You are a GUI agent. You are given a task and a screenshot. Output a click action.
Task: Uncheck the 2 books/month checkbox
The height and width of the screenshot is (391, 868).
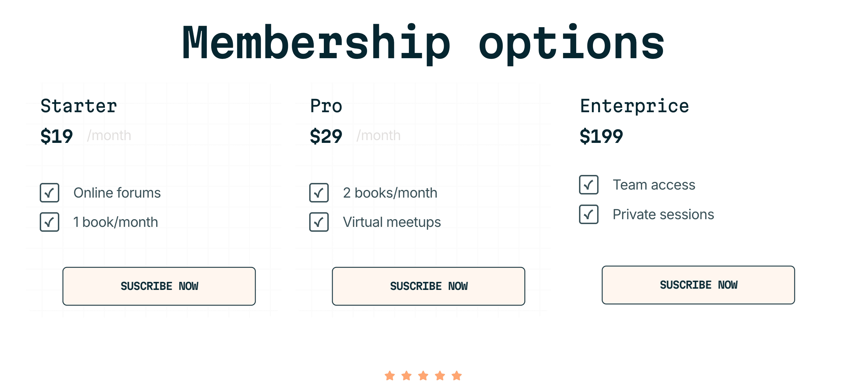point(319,193)
